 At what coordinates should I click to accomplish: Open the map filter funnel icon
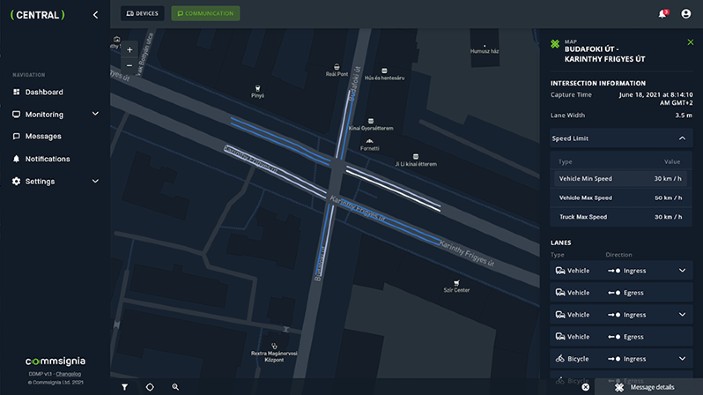coord(125,387)
